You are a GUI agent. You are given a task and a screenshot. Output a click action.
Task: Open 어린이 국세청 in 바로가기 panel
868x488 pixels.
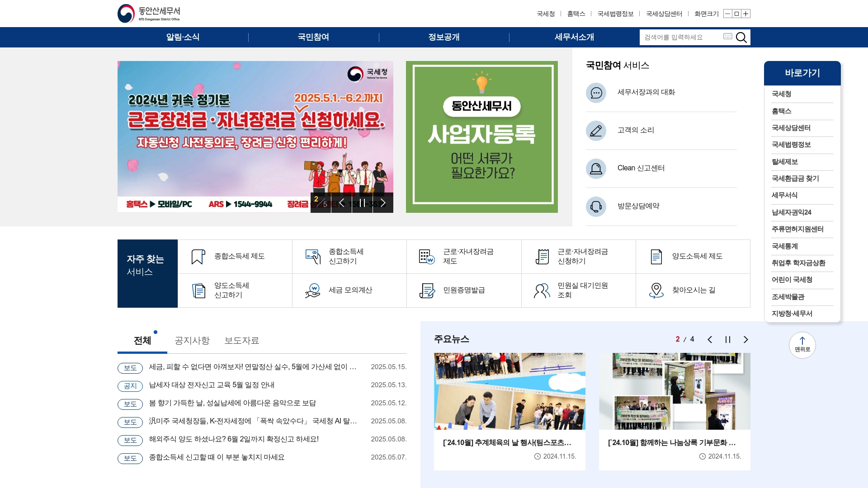(x=802, y=280)
